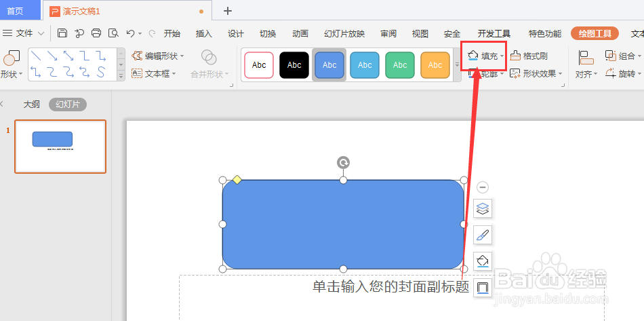Click the yellow diamond adjustment handle

[x=237, y=180]
